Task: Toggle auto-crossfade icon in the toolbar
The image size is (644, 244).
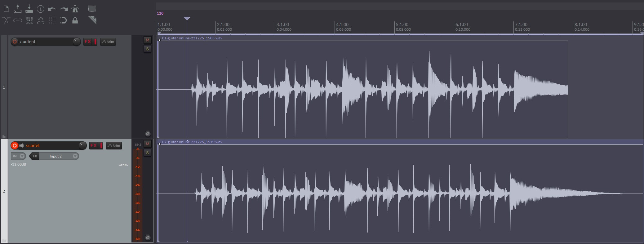Action: tap(6, 20)
